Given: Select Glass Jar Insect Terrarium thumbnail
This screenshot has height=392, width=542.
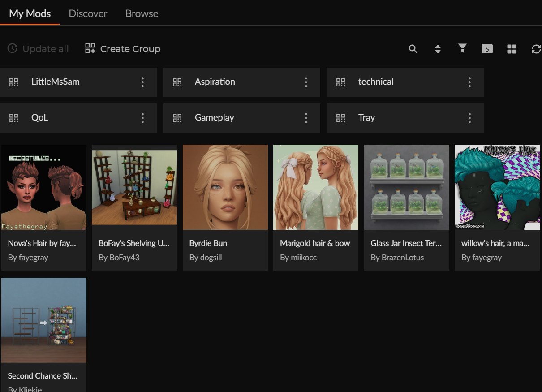Looking at the screenshot, I should (406, 187).
